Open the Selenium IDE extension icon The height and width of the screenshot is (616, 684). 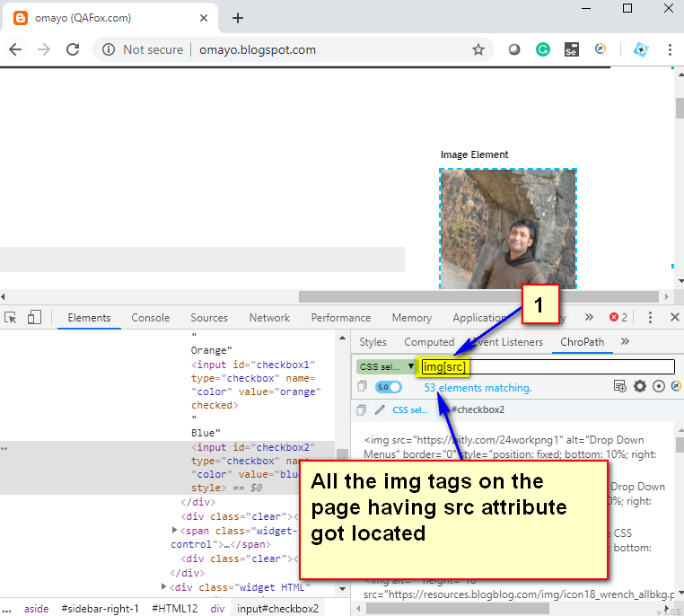tap(572, 49)
